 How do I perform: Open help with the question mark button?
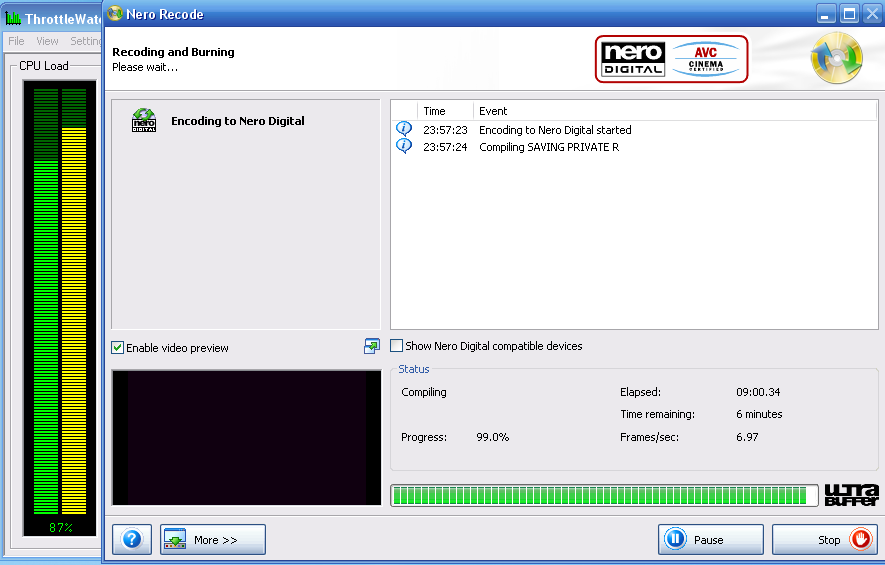(x=132, y=539)
